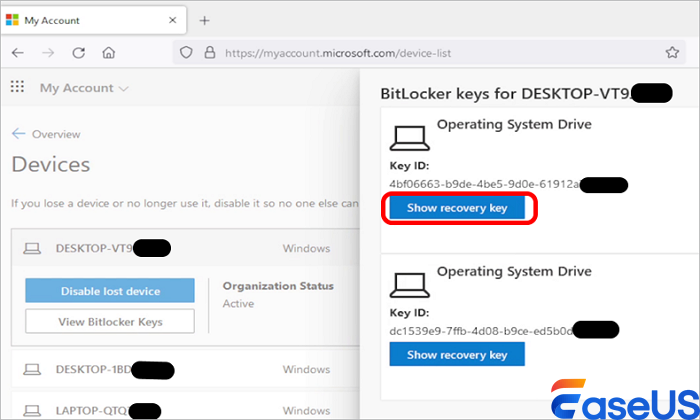Viewport: 700px width, 420px height.
Task: Expand the DESKTOP-1BD device row
Action: (180, 369)
